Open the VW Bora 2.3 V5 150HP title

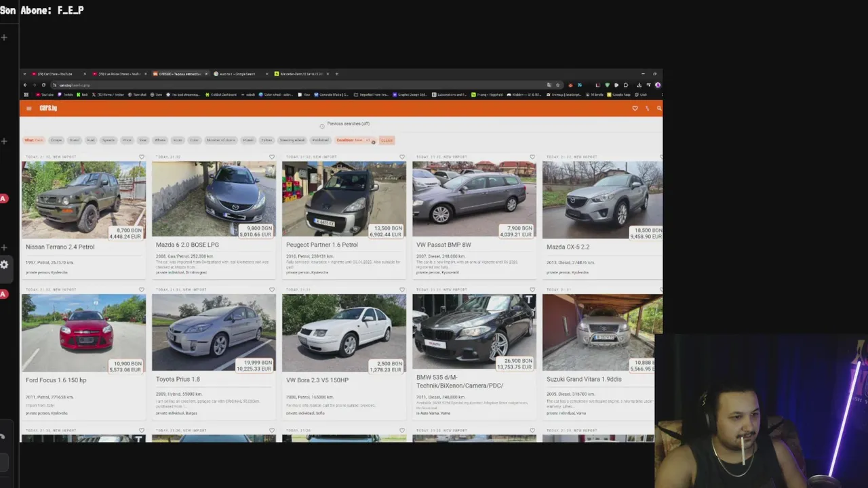pyautogui.click(x=317, y=380)
